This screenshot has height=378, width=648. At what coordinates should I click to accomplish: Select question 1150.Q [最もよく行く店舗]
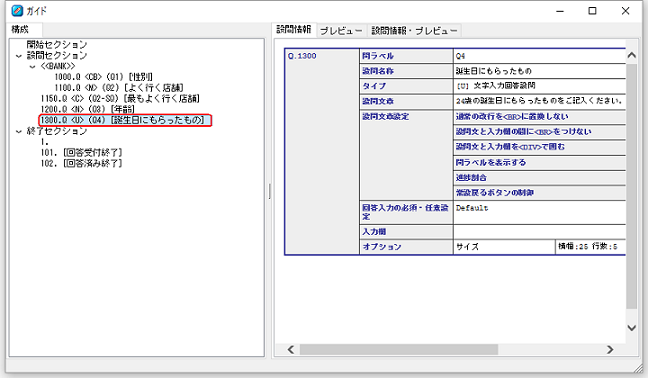click(x=120, y=98)
